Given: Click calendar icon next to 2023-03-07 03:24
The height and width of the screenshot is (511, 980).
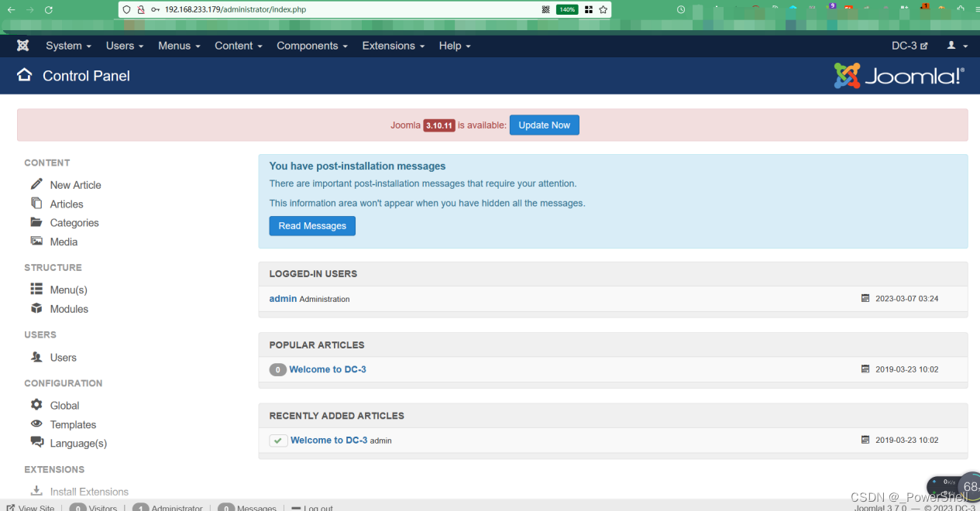Looking at the screenshot, I should [865, 298].
